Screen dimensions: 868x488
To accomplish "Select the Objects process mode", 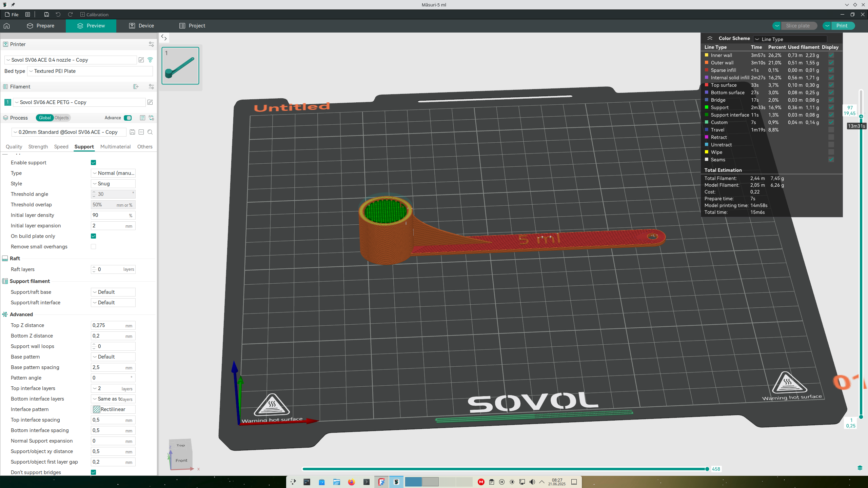I will tap(62, 118).
